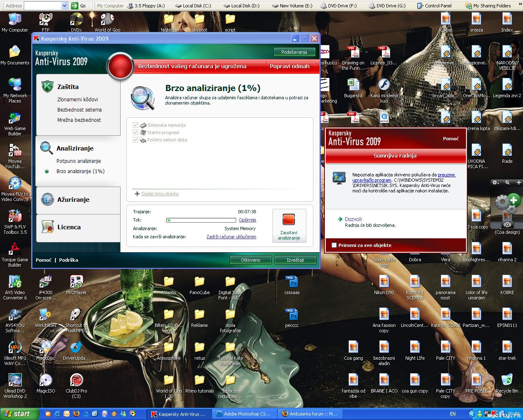Open Control Panel from the toolbar
The image size is (523, 420).
tap(434, 6)
